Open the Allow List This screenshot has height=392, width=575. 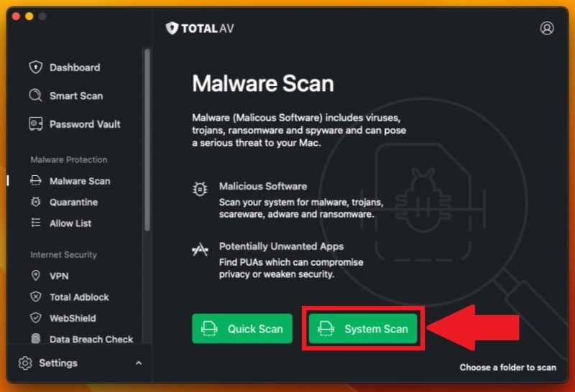coord(70,223)
